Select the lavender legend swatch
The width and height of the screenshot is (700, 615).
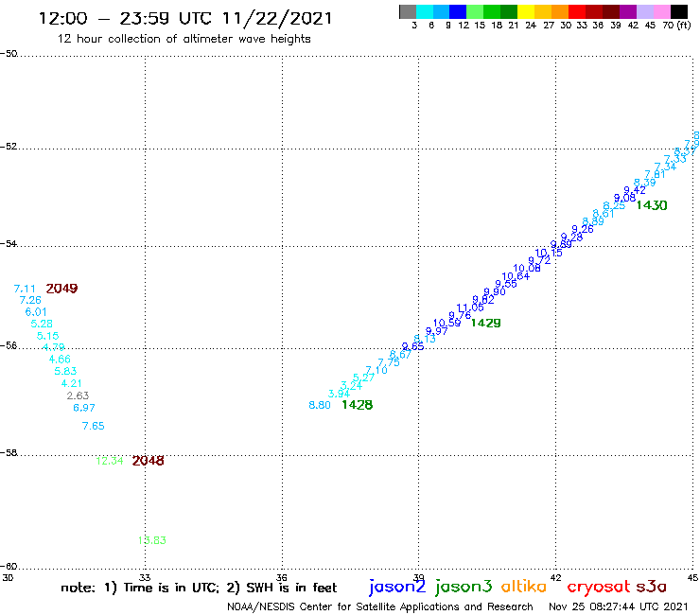644,11
